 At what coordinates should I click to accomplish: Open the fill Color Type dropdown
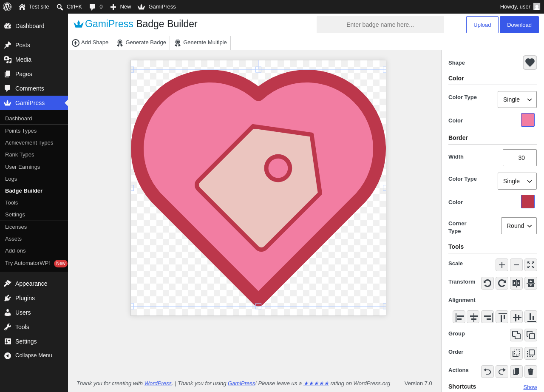point(517,99)
